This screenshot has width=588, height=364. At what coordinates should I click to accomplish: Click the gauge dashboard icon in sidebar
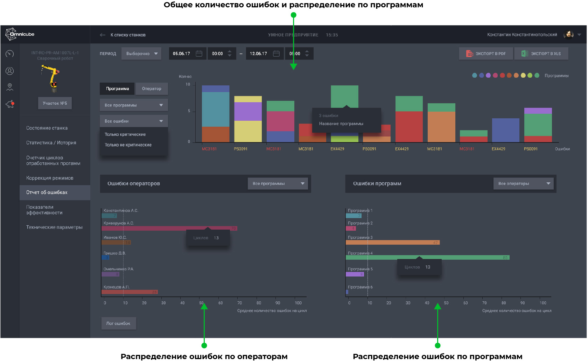[x=10, y=54]
